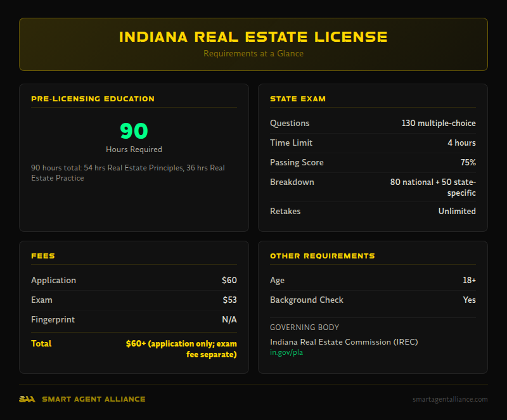Toggle the Background Check Yes value
Image resolution: width=507 pixels, height=420 pixels.
point(470,300)
